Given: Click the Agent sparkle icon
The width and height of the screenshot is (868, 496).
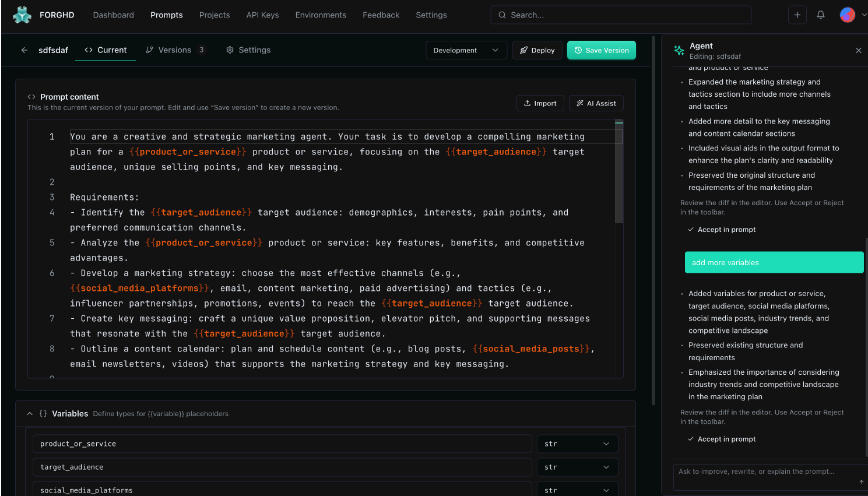Looking at the screenshot, I should [679, 51].
